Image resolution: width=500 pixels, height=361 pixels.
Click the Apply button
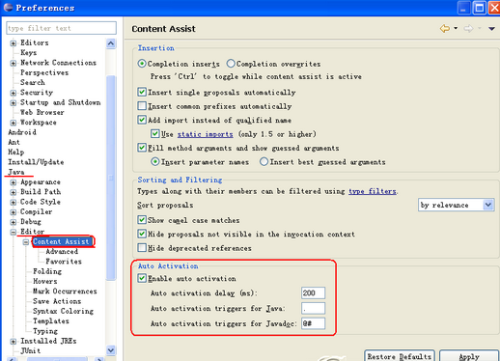coord(469,356)
